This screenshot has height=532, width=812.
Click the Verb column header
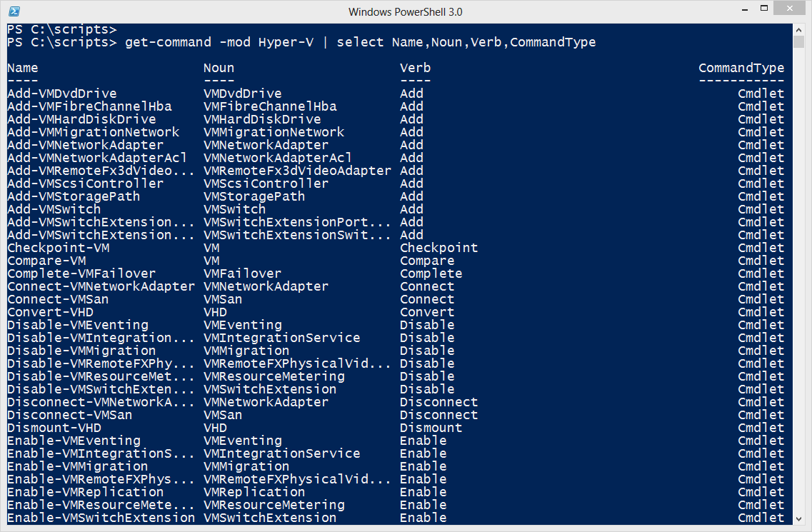click(x=415, y=67)
